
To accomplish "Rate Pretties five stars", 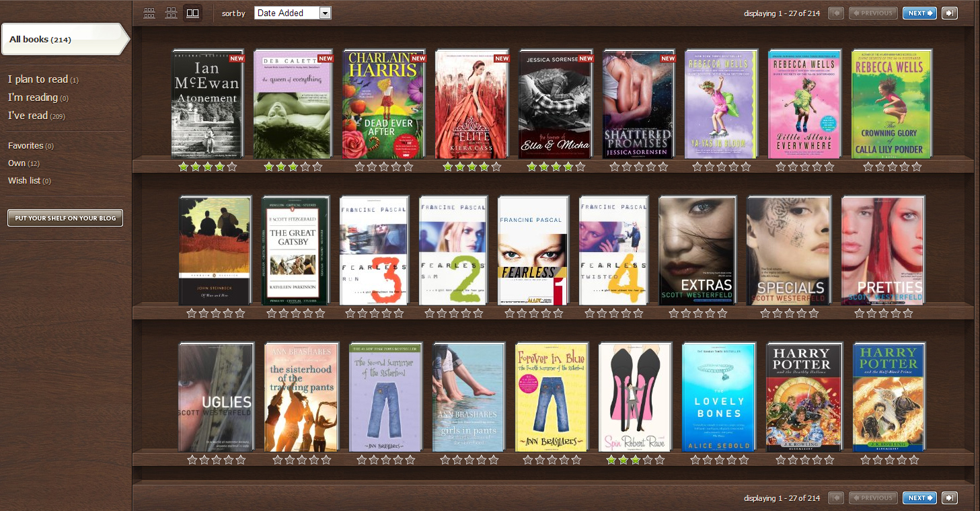I will click(908, 313).
